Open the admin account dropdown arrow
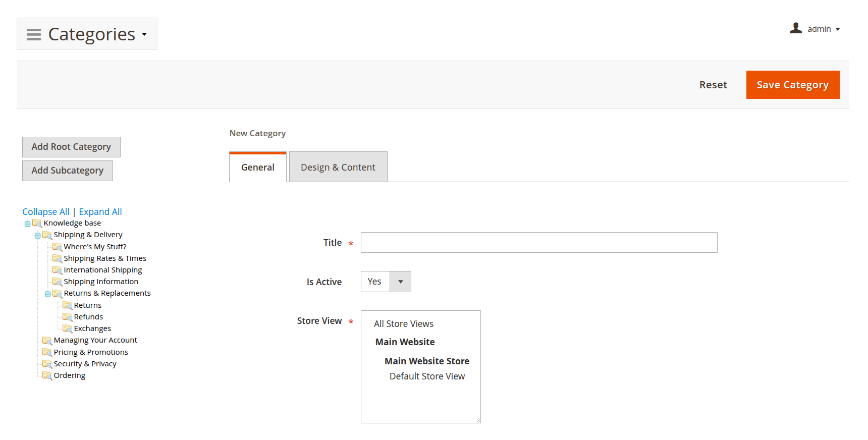This screenshot has height=440, width=868. point(838,29)
